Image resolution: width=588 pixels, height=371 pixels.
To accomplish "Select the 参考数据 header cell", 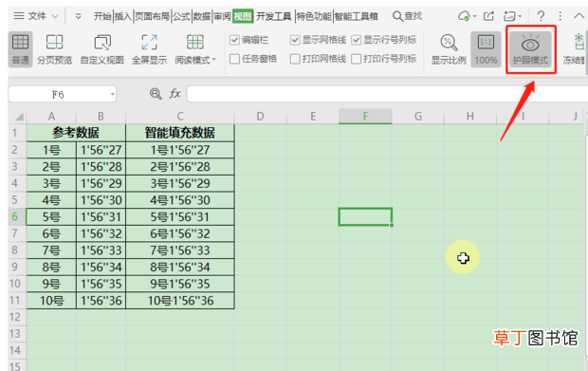I will click(76, 133).
